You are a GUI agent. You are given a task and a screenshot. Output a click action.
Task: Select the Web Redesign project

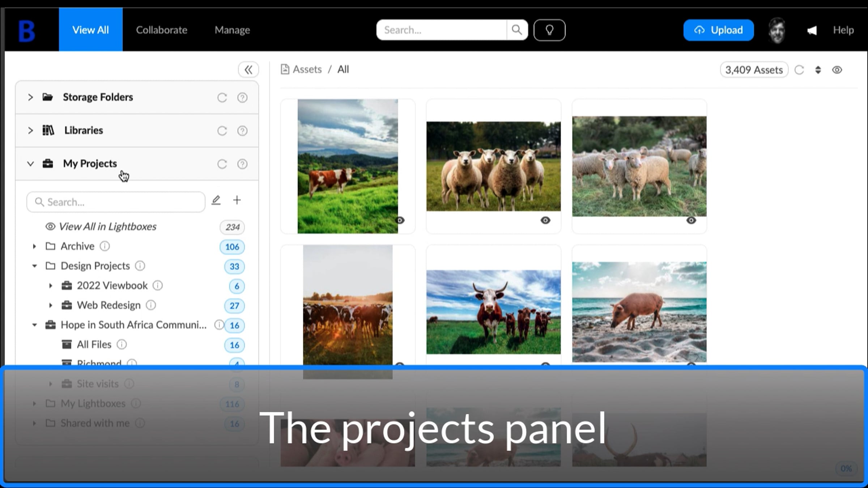click(x=109, y=305)
